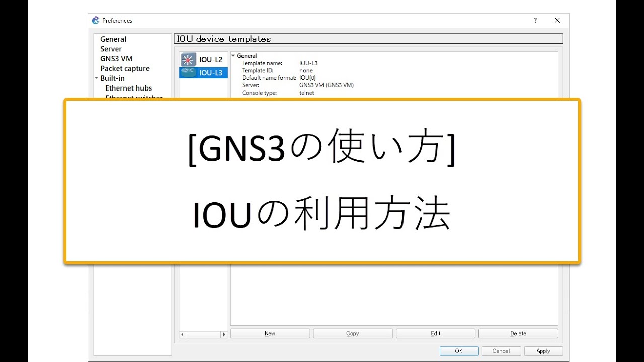Image resolution: width=644 pixels, height=362 pixels.
Task: Select the IOU-L3 router template
Action: coord(203,73)
